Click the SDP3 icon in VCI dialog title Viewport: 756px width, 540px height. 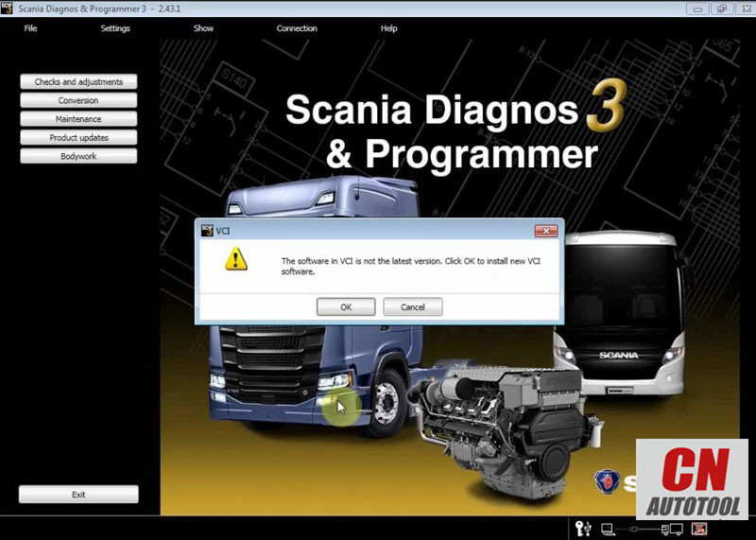point(207,231)
